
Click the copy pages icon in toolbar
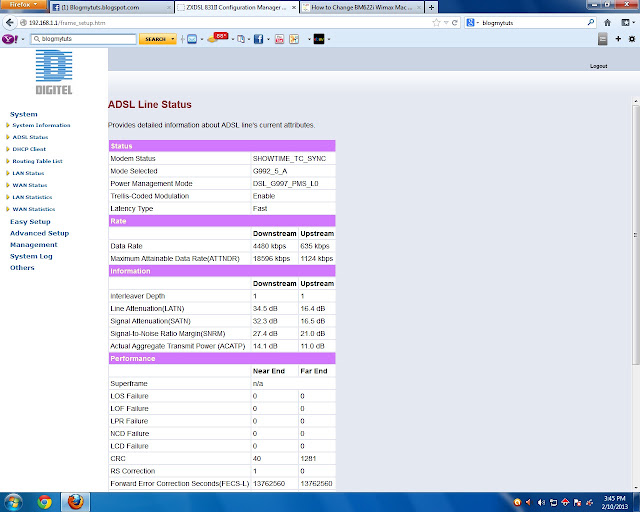click(241, 39)
